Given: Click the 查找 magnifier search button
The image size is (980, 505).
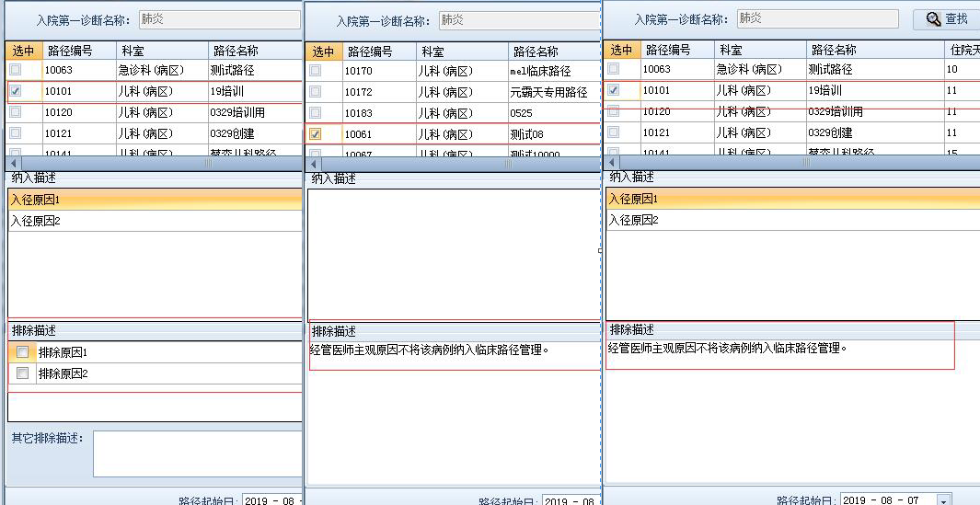Looking at the screenshot, I should coord(946,19).
